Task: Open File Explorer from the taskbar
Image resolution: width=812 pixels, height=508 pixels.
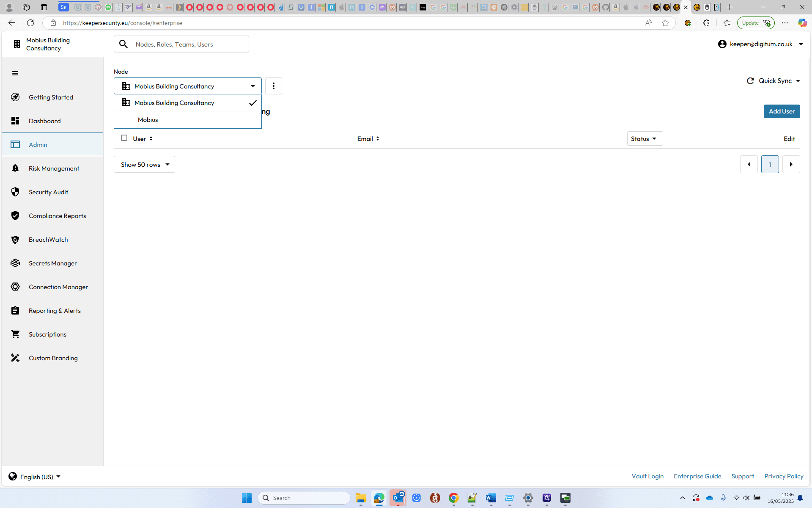Action: click(x=360, y=498)
